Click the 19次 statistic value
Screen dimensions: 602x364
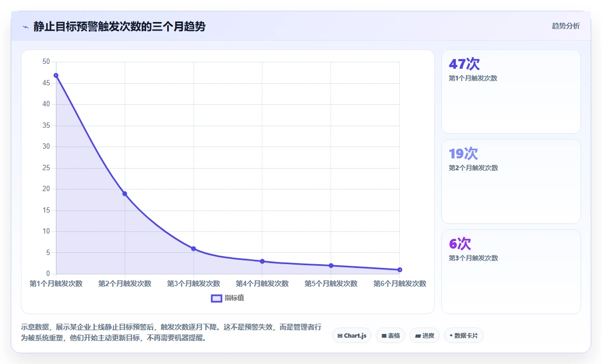(463, 154)
